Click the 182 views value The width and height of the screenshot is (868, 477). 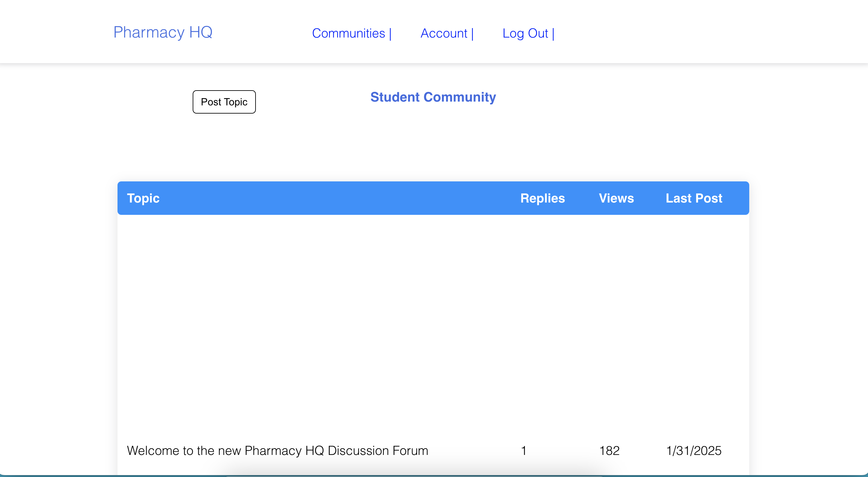click(x=609, y=450)
